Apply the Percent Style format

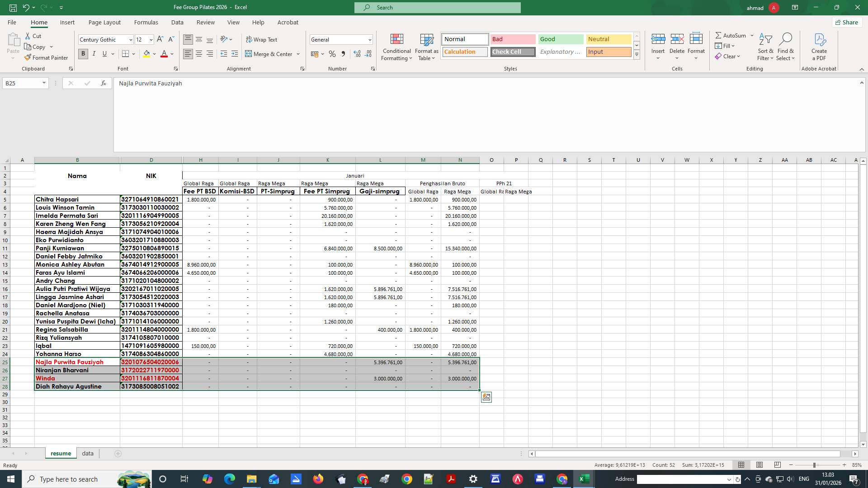point(332,54)
